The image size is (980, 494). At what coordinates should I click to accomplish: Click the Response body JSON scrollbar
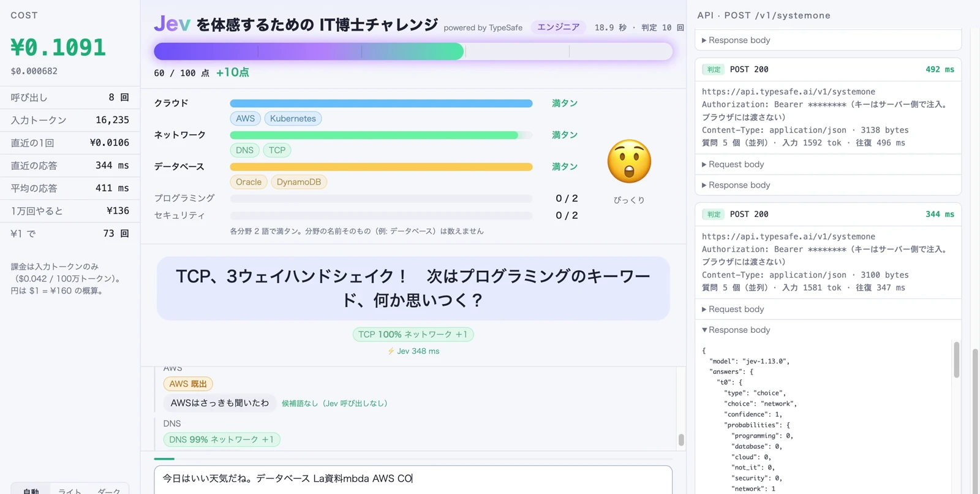(957, 360)
